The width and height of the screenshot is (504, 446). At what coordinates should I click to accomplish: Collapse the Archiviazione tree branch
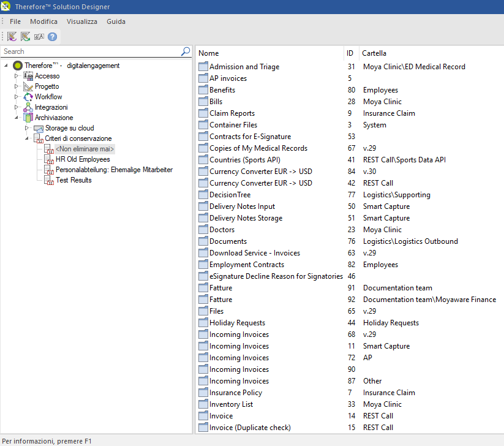pyautogui.click(x=17, y=118)
